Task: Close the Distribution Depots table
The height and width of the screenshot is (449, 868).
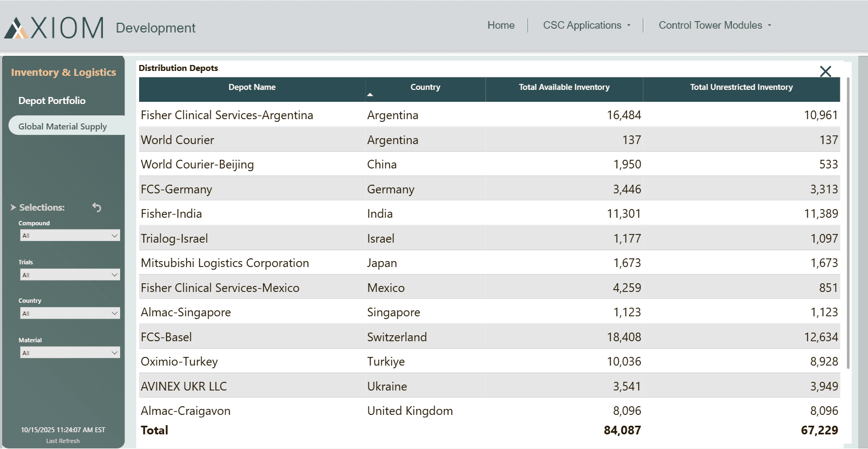Action: coord(825,71)
